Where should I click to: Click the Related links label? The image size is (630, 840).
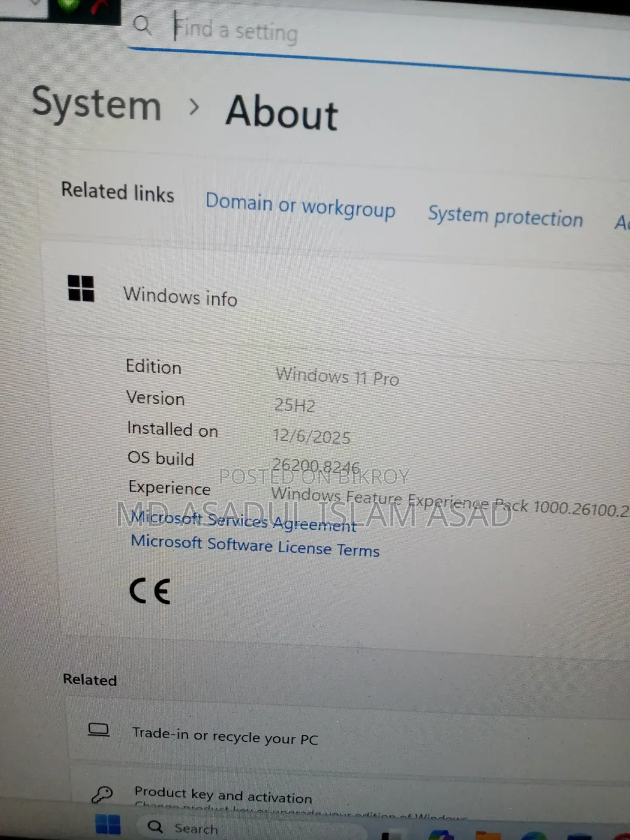118,192
